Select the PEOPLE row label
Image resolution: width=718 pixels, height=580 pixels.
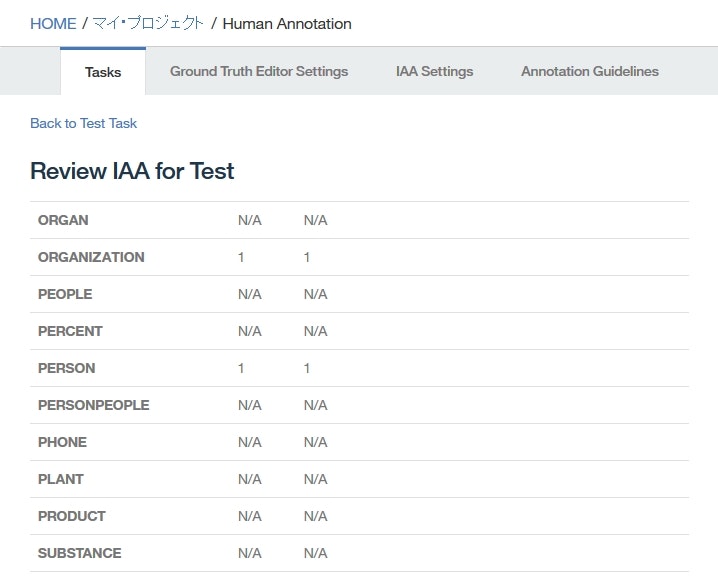coord(65,294)
